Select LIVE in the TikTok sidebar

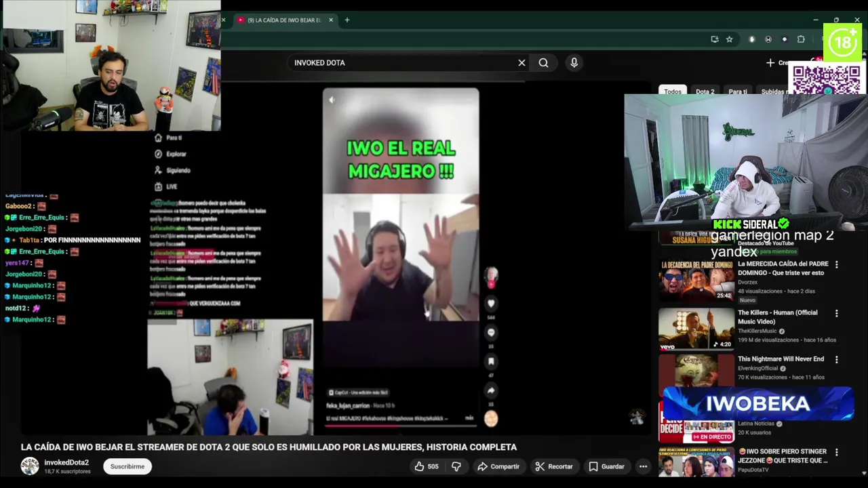pos(166,186)
